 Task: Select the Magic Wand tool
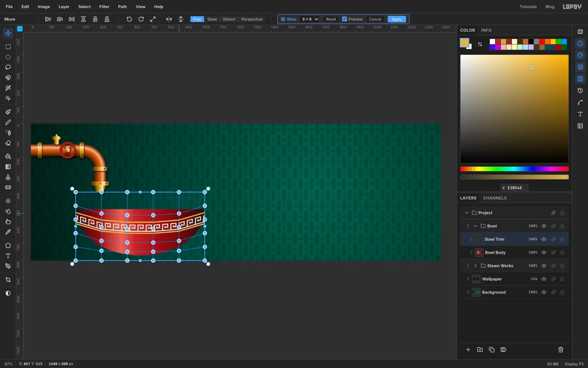point(8,88)
